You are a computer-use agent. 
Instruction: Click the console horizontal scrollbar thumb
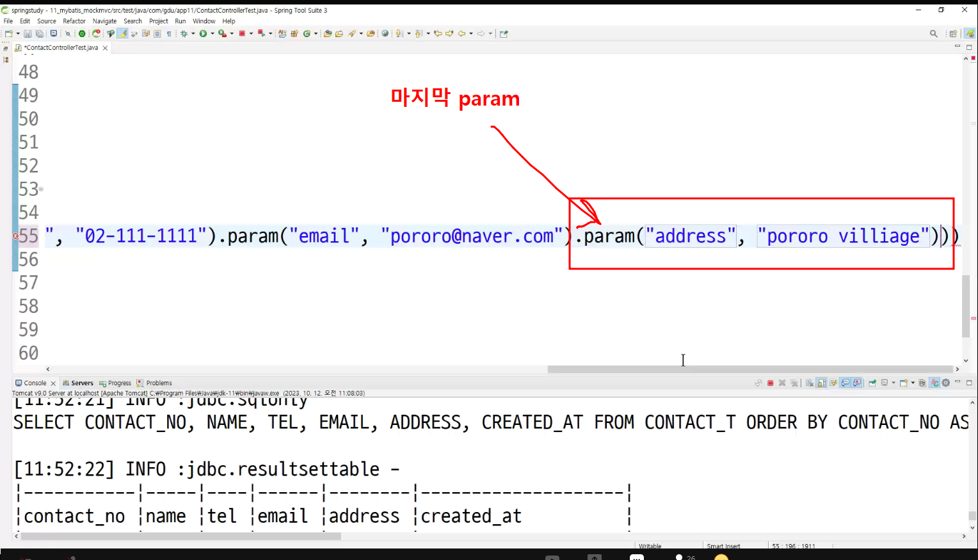180,536
